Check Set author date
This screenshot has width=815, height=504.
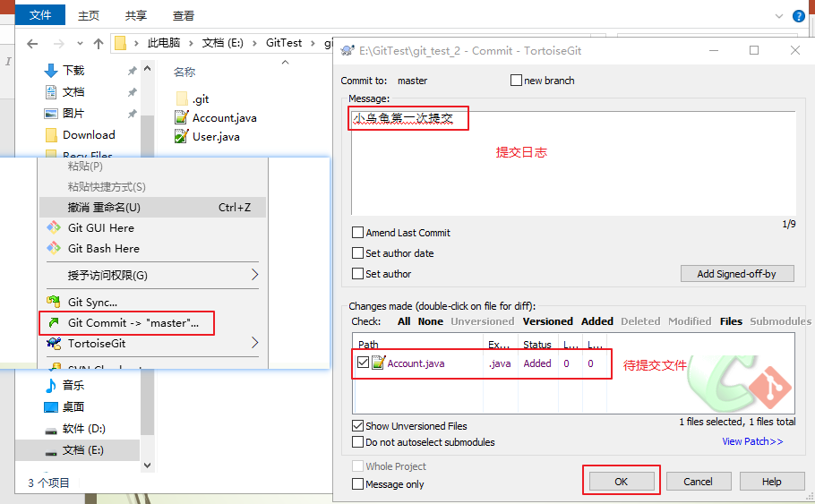coord(357,253)
